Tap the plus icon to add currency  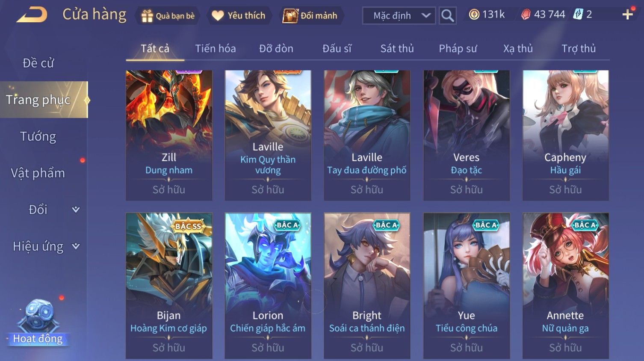627,15
